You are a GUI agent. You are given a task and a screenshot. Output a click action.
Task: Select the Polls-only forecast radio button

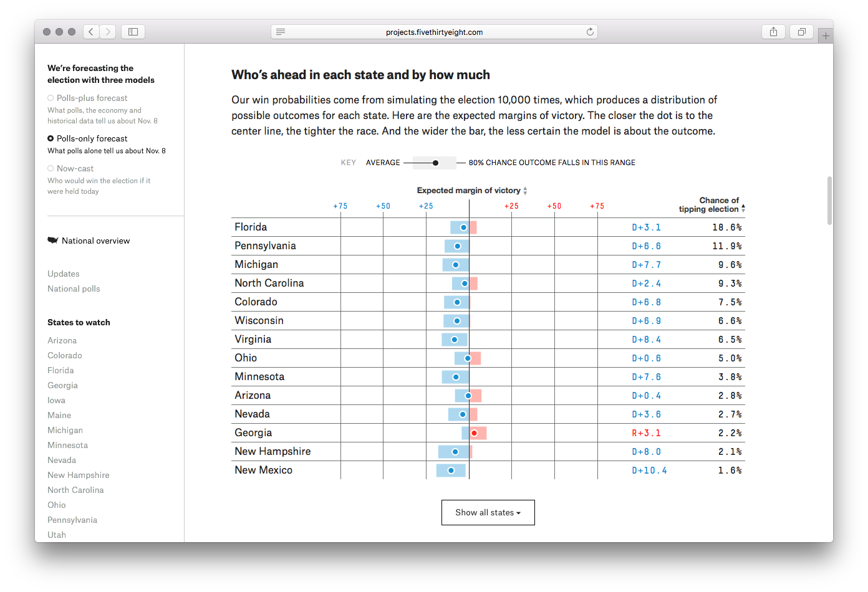pos(50,138)
